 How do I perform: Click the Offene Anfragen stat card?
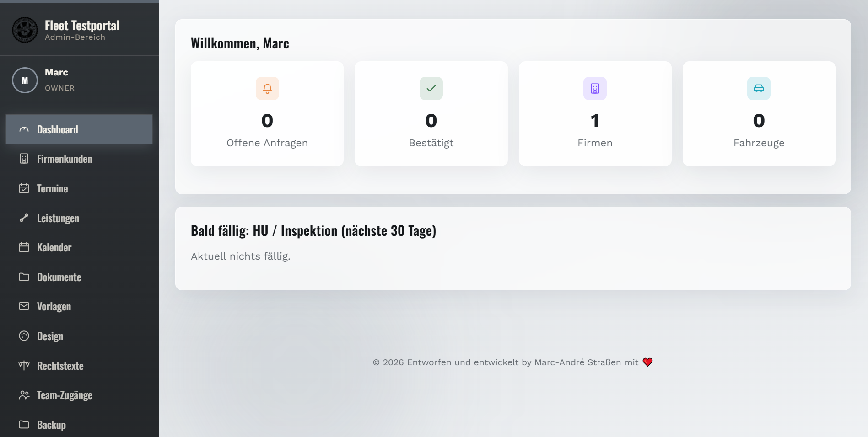[267, 114]
